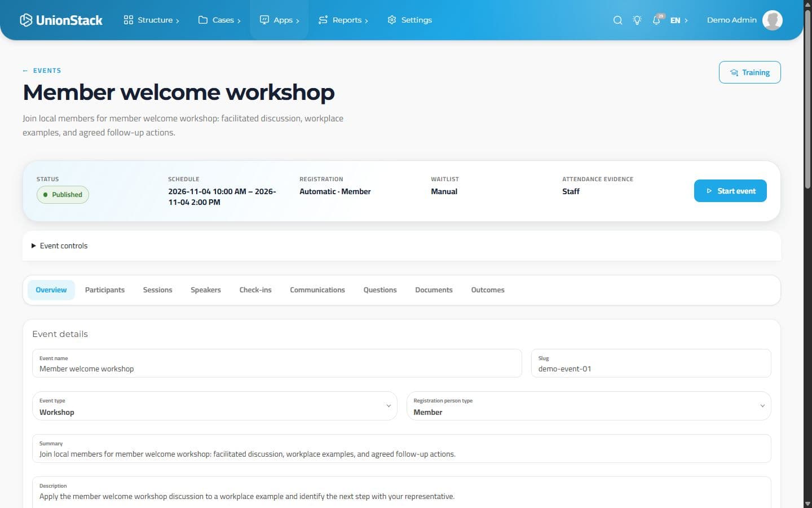Click the Reports flow icon
812x508 pixels.
pyautogui.click(x=323, y=20)
